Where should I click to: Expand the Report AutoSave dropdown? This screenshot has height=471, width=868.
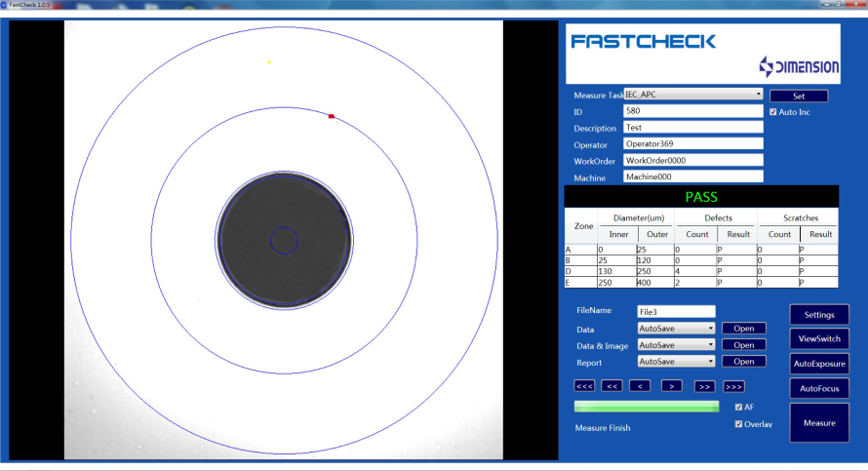[x=676, y=362]
